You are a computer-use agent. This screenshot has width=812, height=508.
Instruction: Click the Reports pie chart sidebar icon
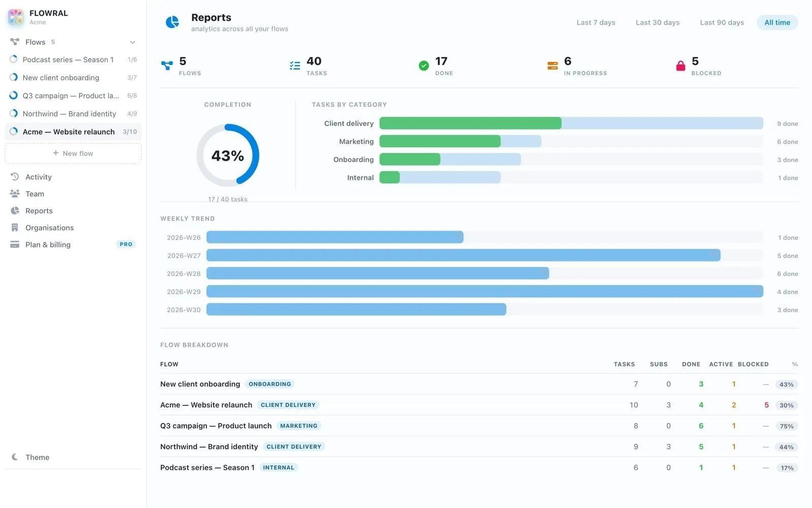(15, 211)
